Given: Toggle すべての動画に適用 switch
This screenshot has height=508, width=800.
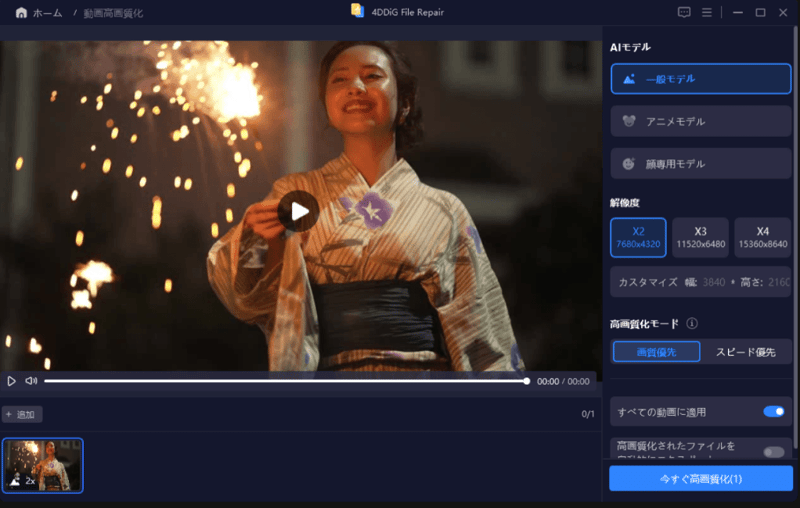Looking at the screenshot, I should 773,411.
